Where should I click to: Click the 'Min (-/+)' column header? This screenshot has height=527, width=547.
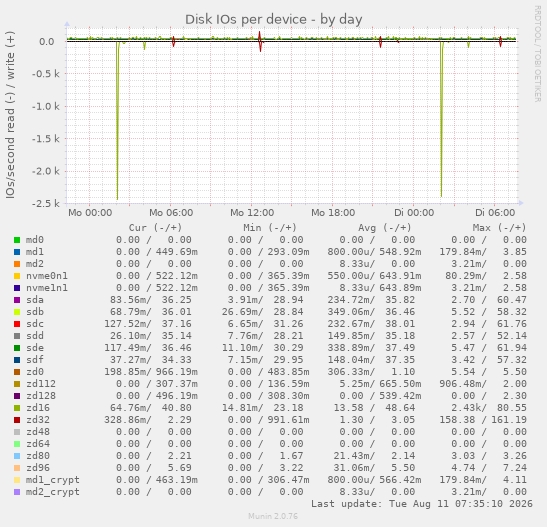point(270,228)
